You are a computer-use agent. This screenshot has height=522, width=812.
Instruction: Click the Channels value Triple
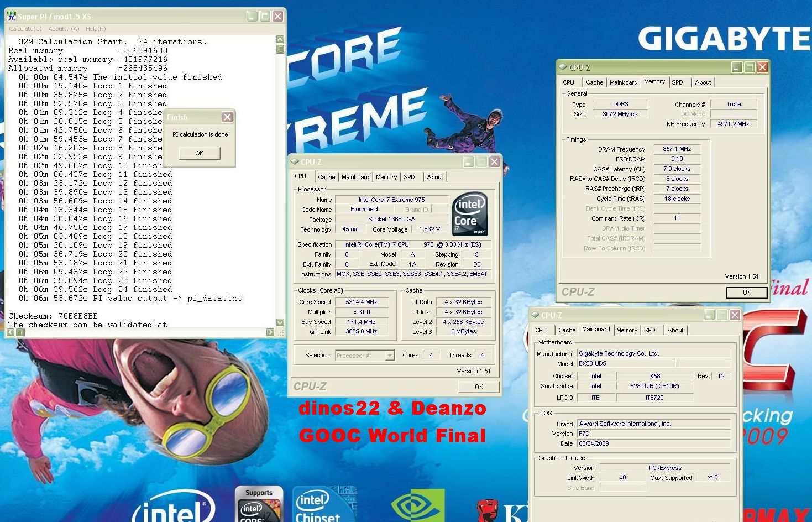(x=734, y=104)
